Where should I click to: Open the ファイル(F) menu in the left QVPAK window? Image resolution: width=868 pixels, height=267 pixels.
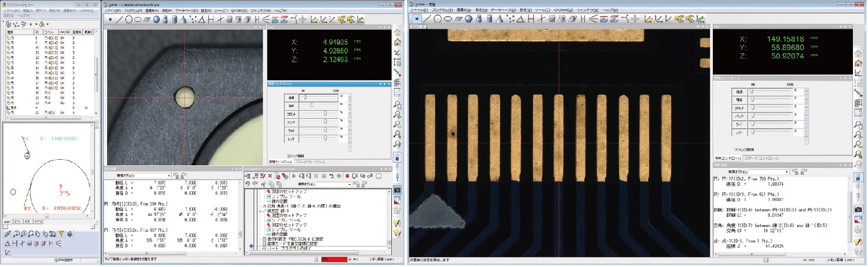coord(113,11)
